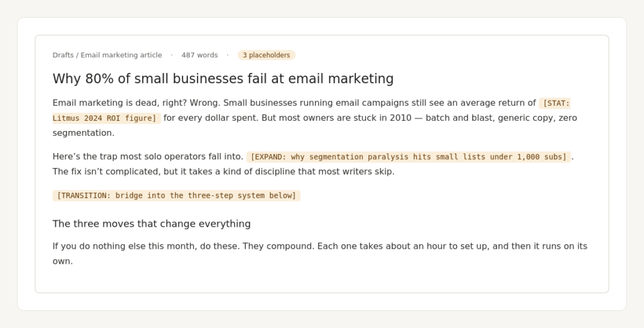Click the text for every dollar spent
The width and height of the screenshot is (644, 328).
pyautogui.click(x=211, y=118)
